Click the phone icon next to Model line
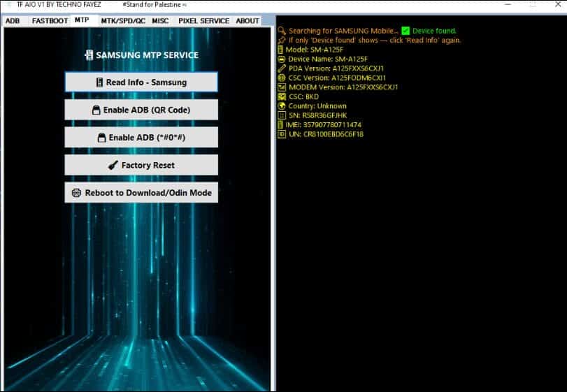 click(x=280, y=50)
